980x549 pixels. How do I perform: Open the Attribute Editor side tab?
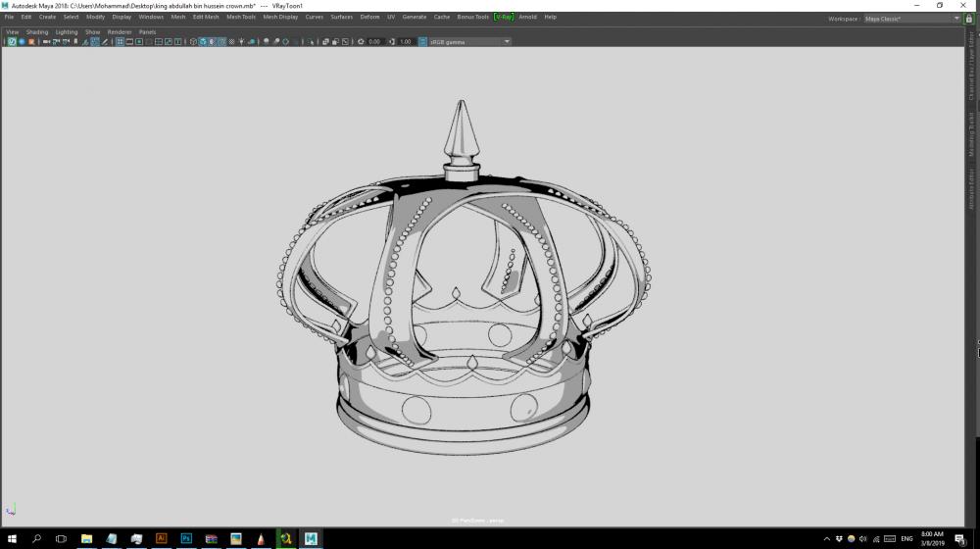pos(971,189)
